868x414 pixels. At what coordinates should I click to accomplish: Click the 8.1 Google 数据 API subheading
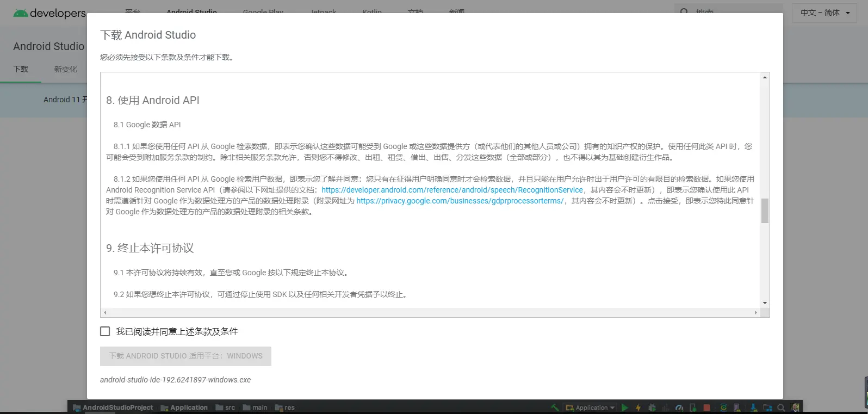click(147, 125)
